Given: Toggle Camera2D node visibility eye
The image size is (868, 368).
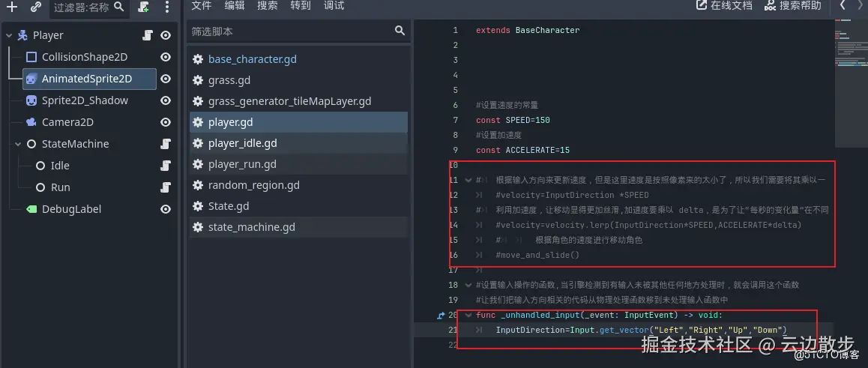Looking at the screenshot, I should 166,122.
